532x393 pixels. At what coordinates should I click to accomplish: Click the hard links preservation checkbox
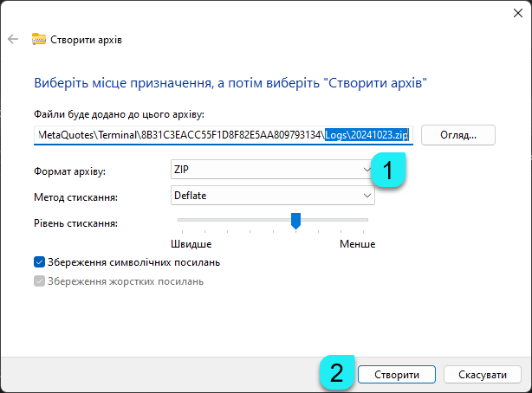coord(39,281)
